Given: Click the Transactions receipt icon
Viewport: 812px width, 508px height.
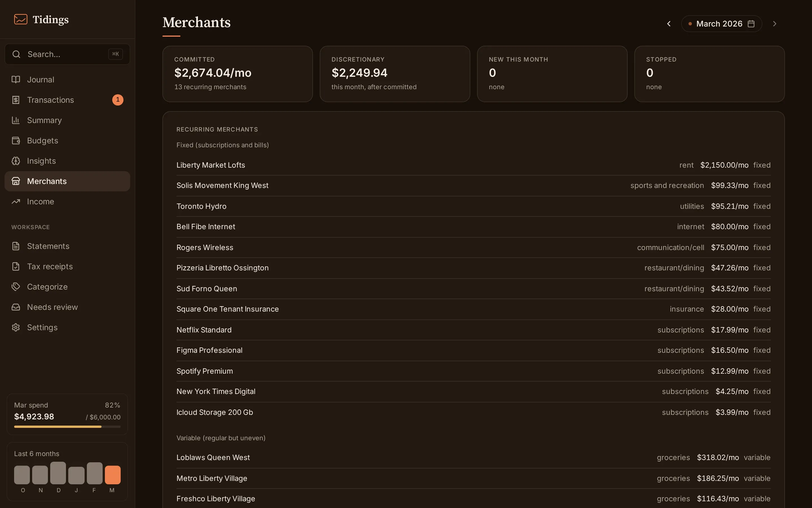Looking at the screenshot, I should (16, 100).
